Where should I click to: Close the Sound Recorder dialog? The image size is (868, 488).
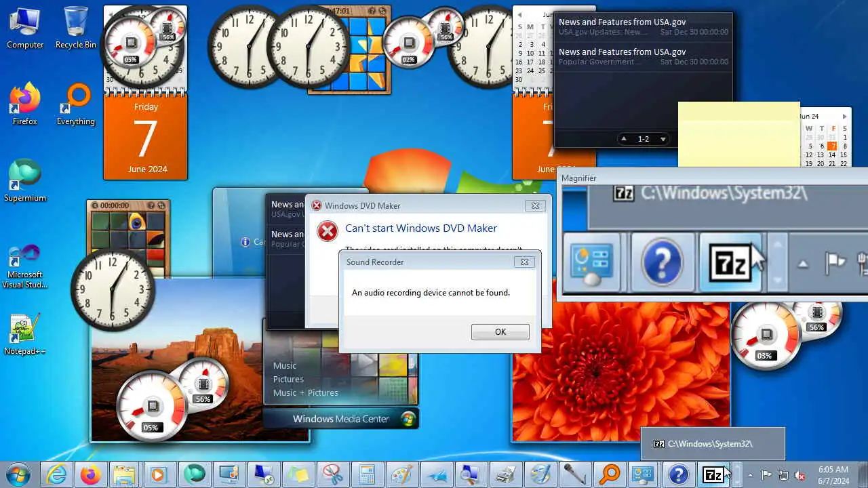[524, 262]
